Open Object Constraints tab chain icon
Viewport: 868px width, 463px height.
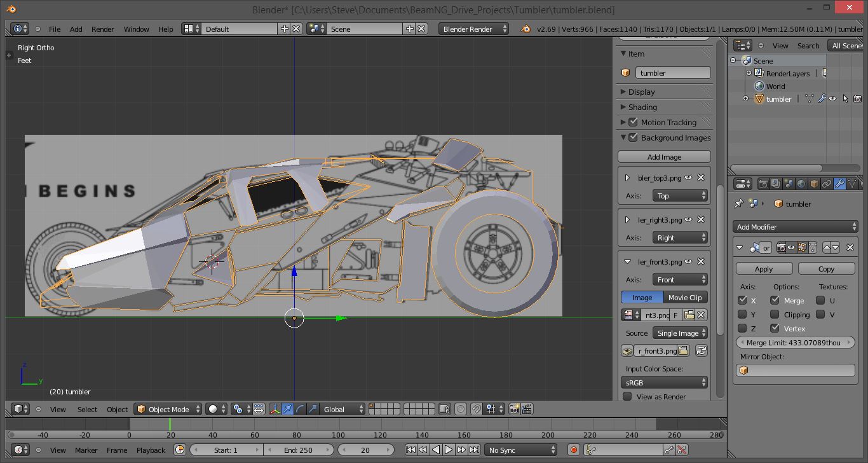(827, 184)
